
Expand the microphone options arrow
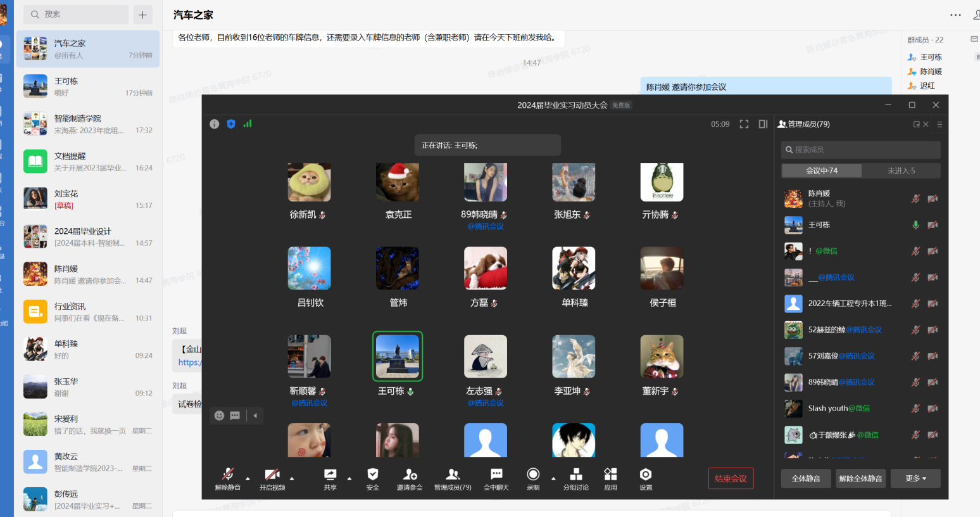tap(248, 478)
